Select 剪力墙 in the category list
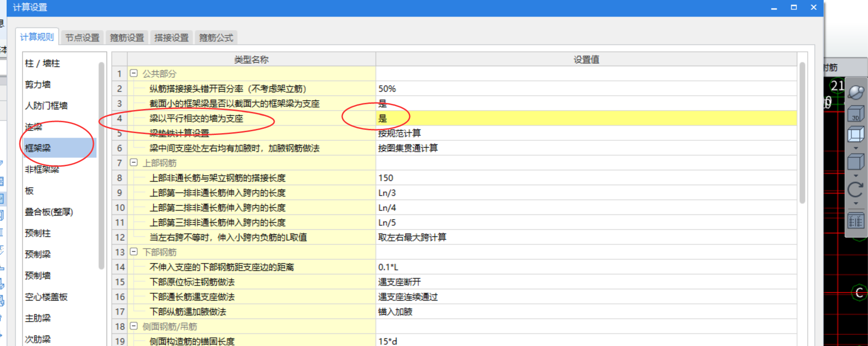The image size is (868, 346). click(x=38, y=84)
